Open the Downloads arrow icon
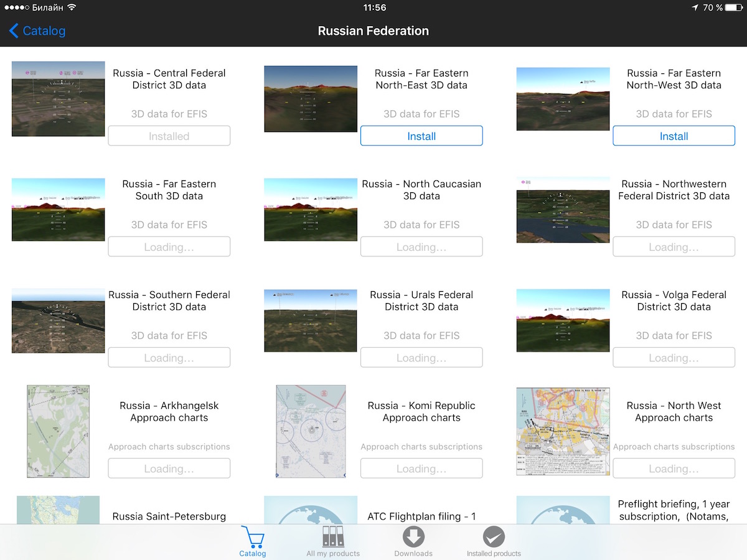This screenshot has height=560, width=747. (x=413, y=538)
